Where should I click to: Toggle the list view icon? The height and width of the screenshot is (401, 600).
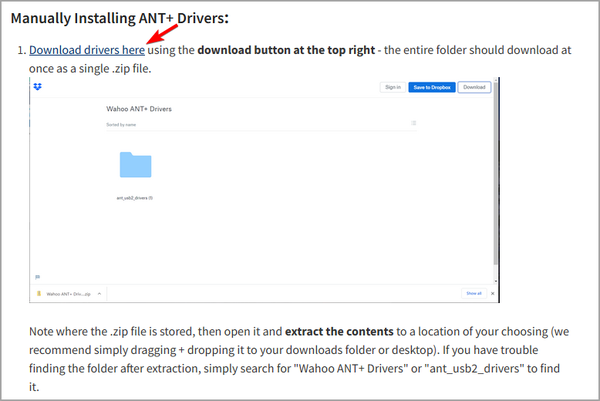(413, 123)
